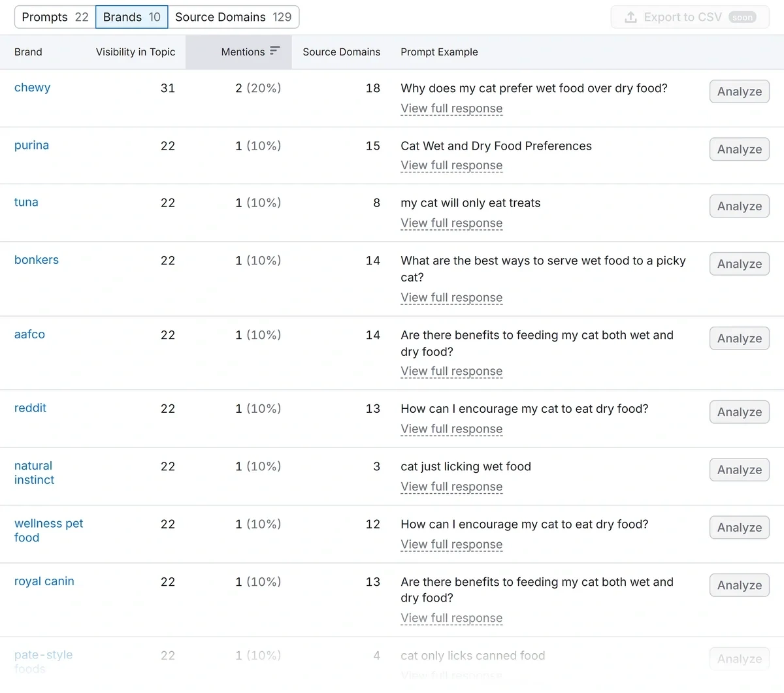Analyze the aafco row

pos(739,338)
